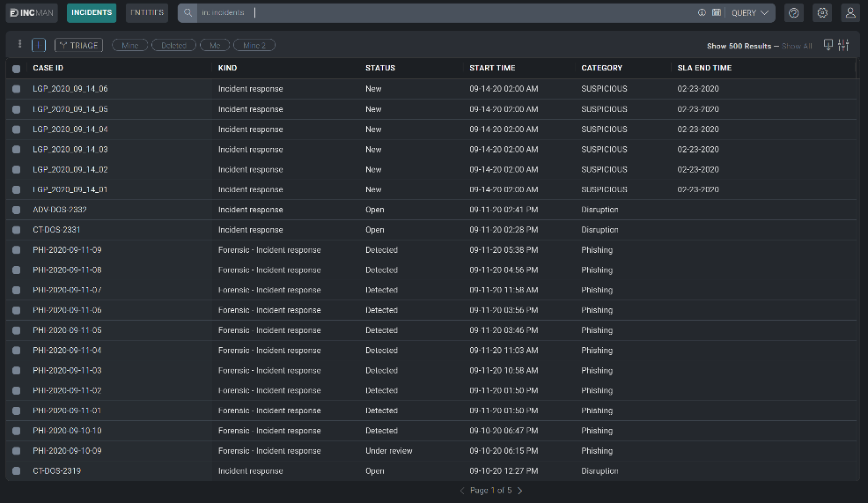The width and height of the screenshot is (868, 503).
Task: Apply the Me saved filter
Action: (x=215, y=45)
